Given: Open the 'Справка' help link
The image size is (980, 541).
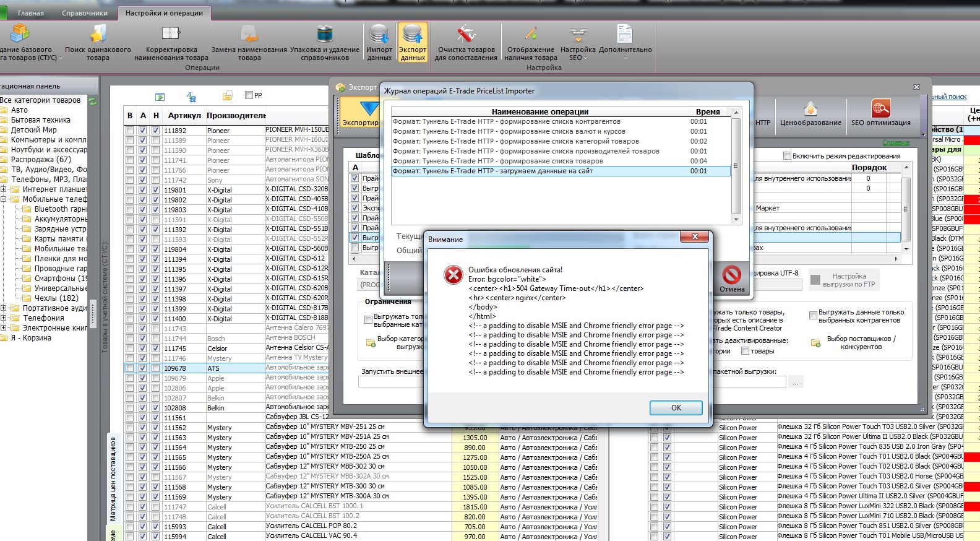Looking at the screenshot, I should (896, 142).
